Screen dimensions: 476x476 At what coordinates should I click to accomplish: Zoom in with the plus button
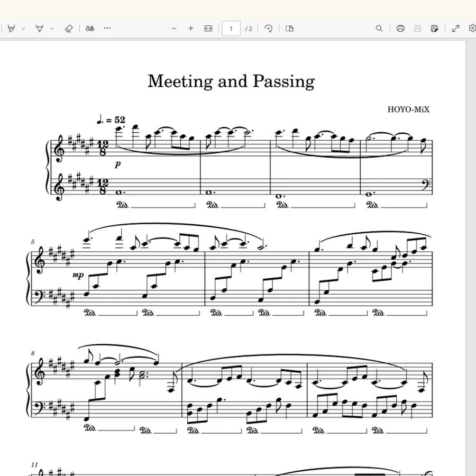coord(190,29)
